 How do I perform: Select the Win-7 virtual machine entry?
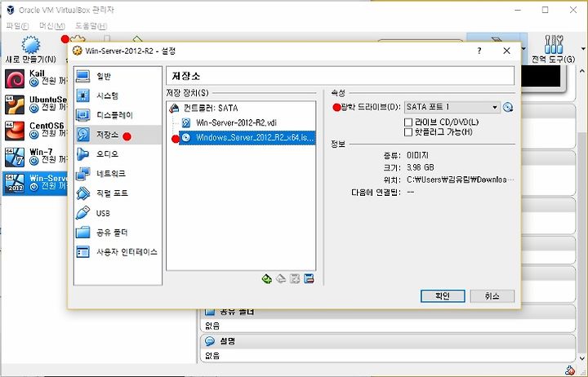coord(34,157)
